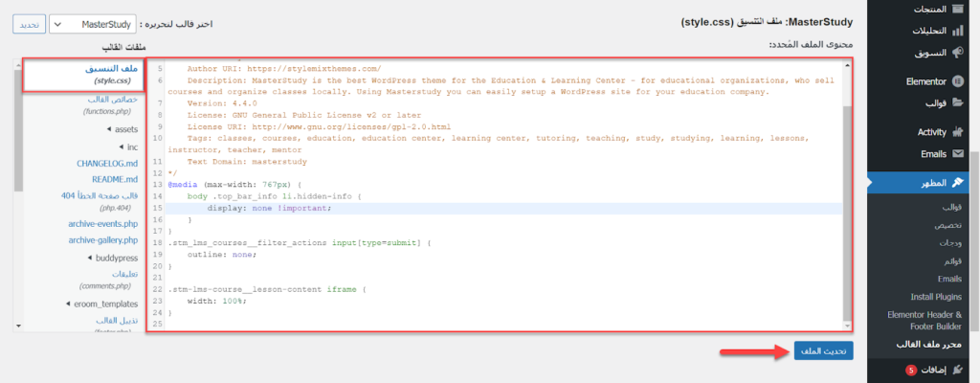Click the Select (تحديد) button

(29, 24)
